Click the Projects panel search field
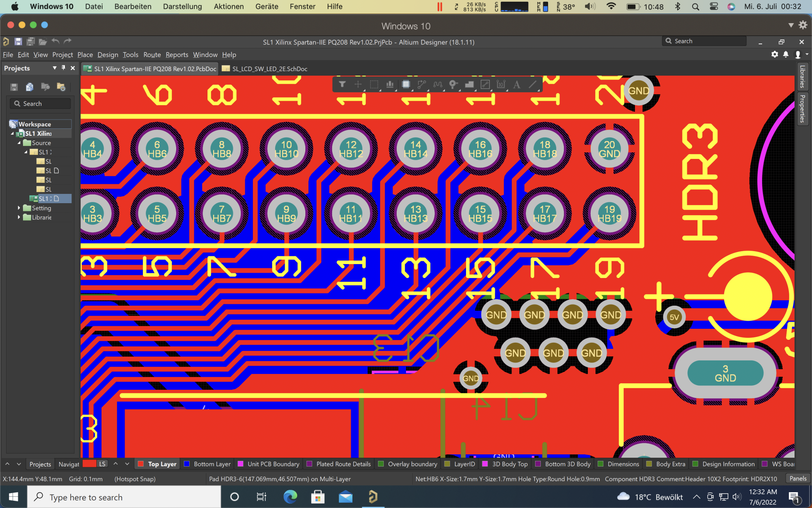 pyautogui.click(x=41, y=104)
